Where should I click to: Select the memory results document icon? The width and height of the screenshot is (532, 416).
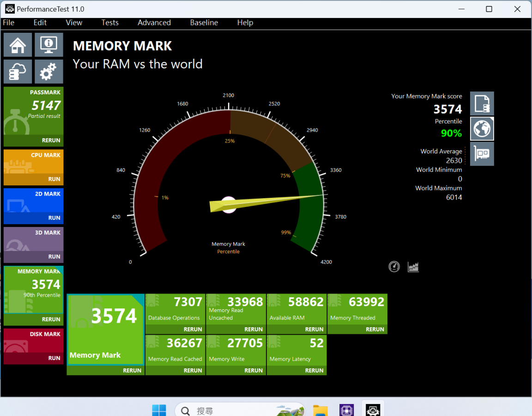(482, 104)
